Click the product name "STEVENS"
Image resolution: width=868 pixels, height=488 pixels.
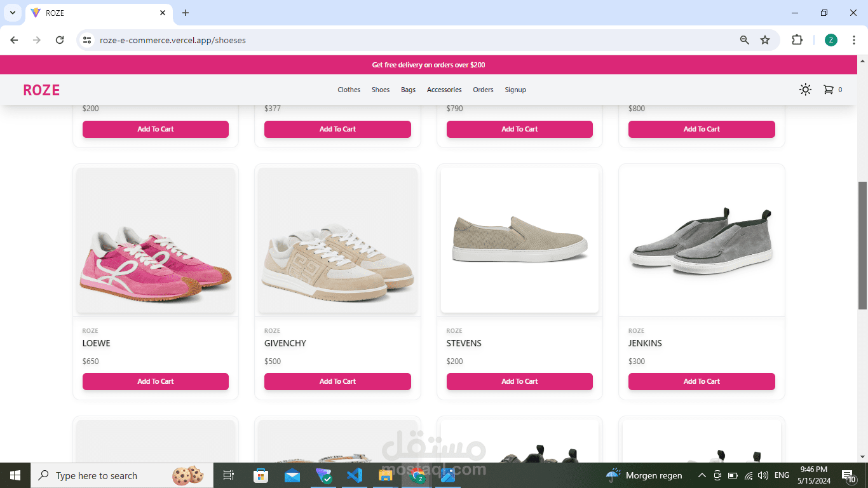464,343
